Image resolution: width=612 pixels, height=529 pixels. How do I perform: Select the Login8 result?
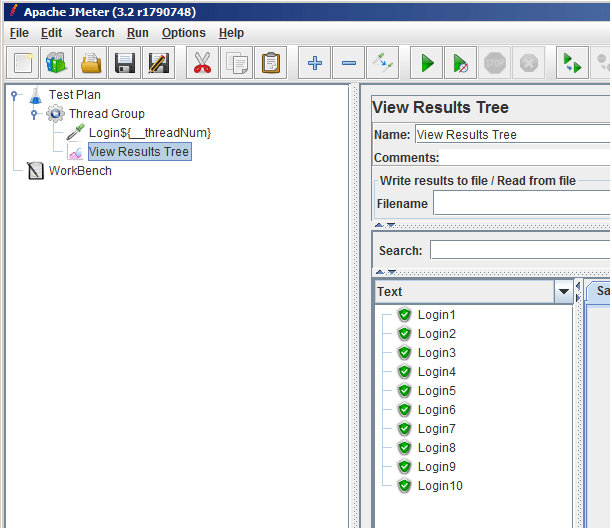point(436,448)
